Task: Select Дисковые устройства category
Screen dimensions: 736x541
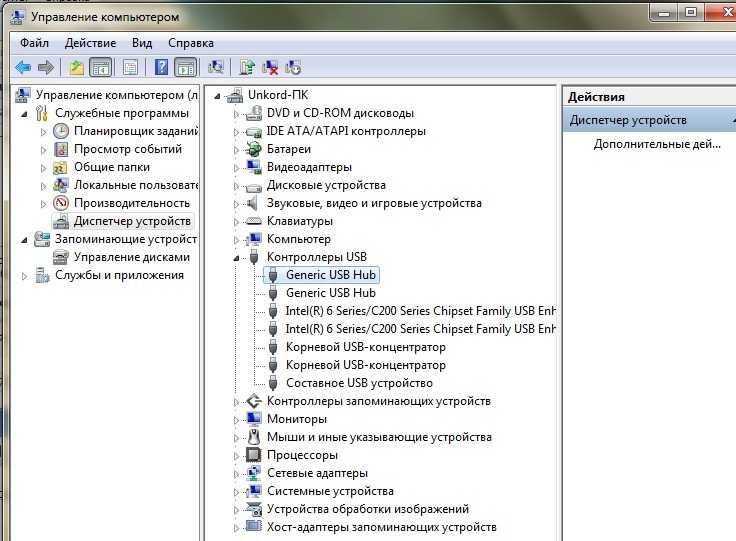Action: 326,185
